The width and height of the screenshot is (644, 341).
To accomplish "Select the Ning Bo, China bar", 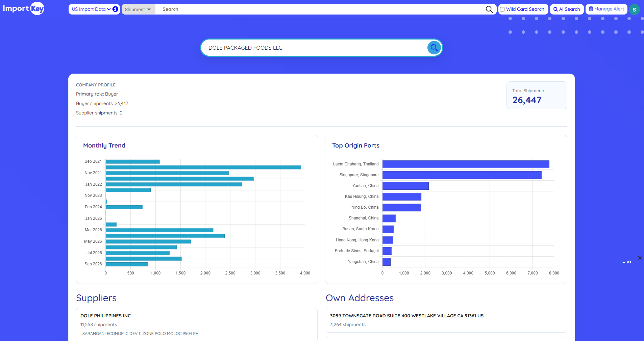I will point(401,207).
